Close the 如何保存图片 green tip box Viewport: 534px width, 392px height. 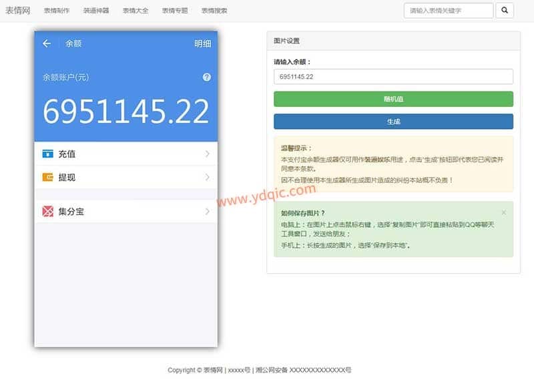click(x=504, y=212)
